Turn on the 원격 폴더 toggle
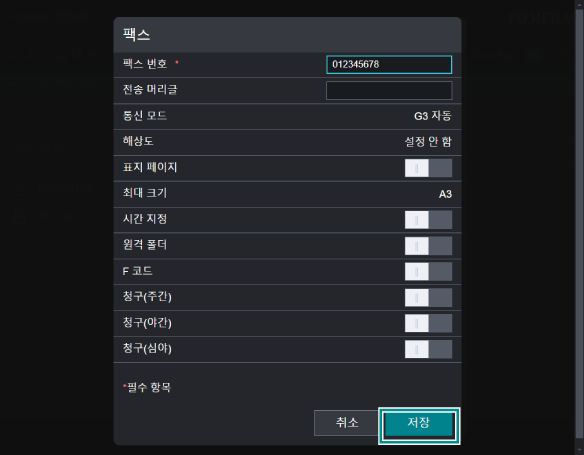The width and height of the screenshot is (584, 455). pyautogui.click(x=428, y=246)
